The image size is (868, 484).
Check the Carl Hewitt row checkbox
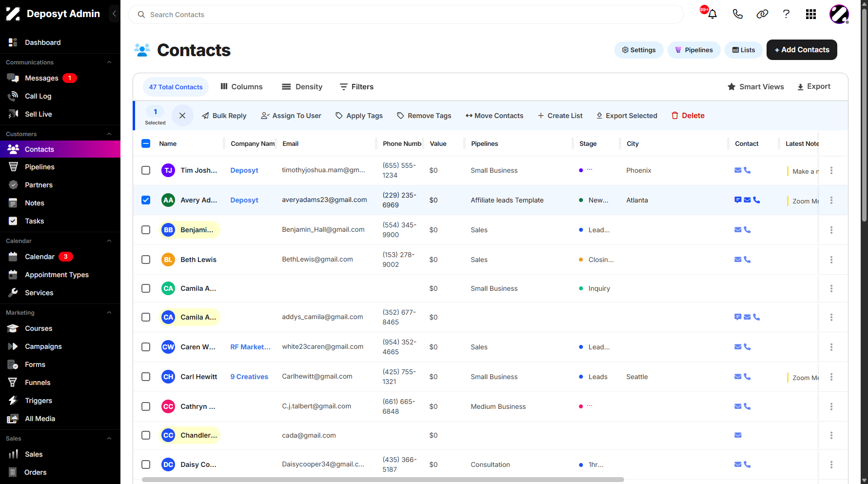[146, 377]
